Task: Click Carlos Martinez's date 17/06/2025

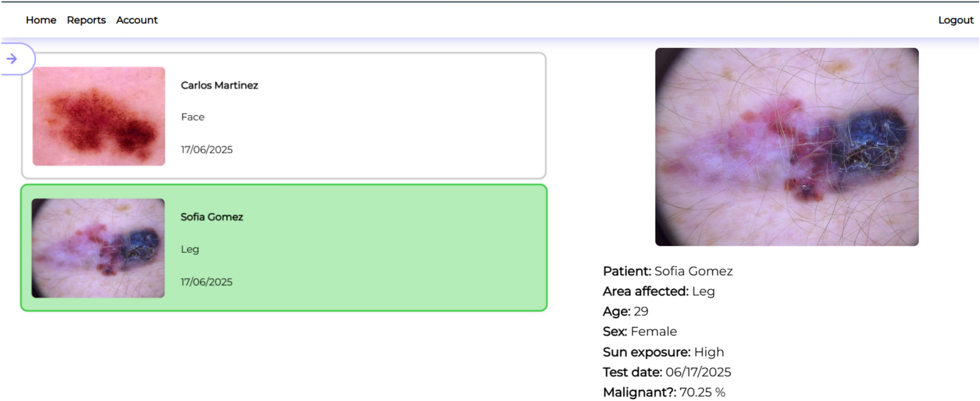Action: pyautogui.click(x=207, y=150)
